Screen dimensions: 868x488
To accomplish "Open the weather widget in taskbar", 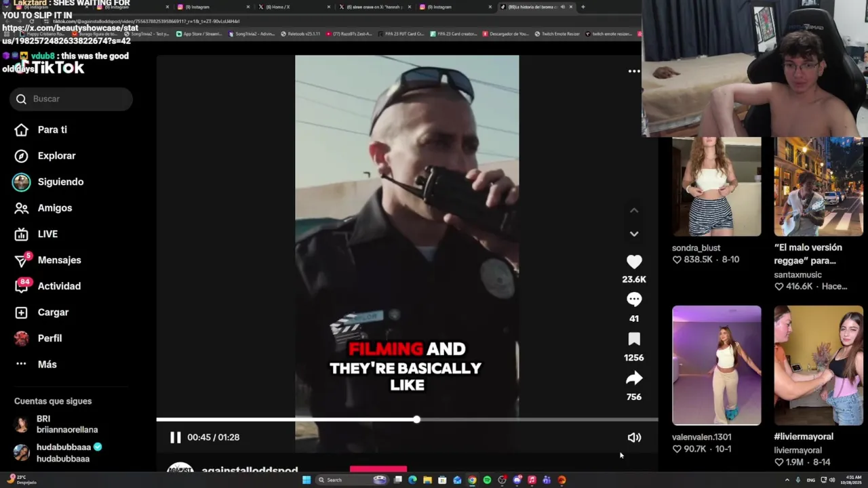I will coord(20,480).
